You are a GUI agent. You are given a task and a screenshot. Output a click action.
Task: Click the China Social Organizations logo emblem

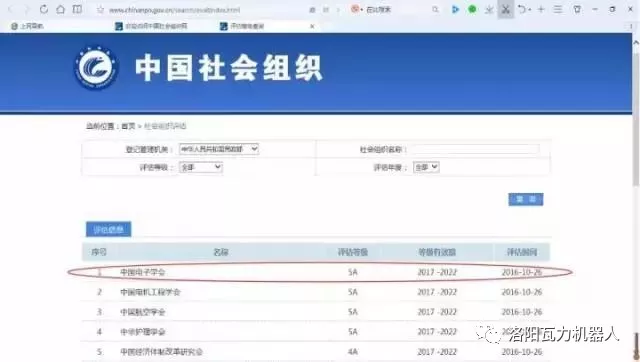96,68
